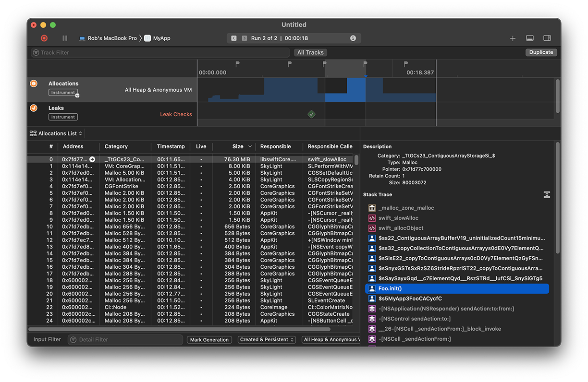Click the Leak Checks label
This screenshot has height=382, width=588.
point(176,114)
